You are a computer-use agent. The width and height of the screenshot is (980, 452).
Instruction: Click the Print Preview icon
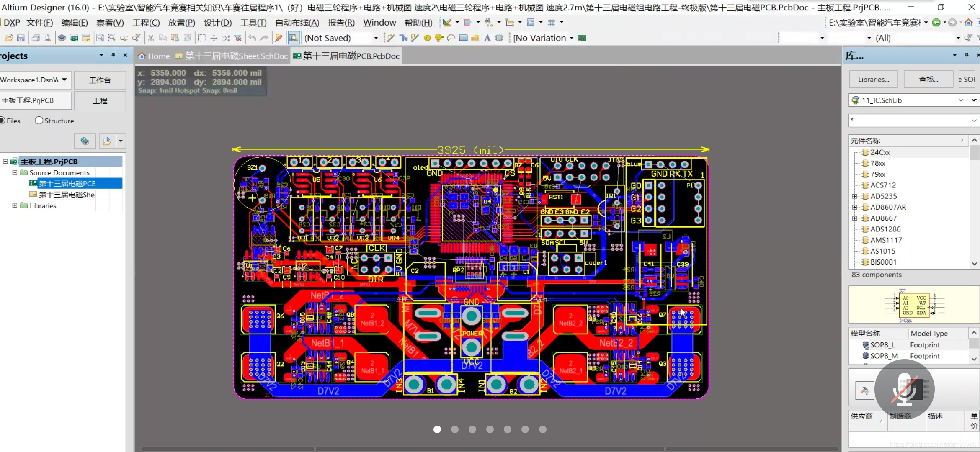click(47, 38)
